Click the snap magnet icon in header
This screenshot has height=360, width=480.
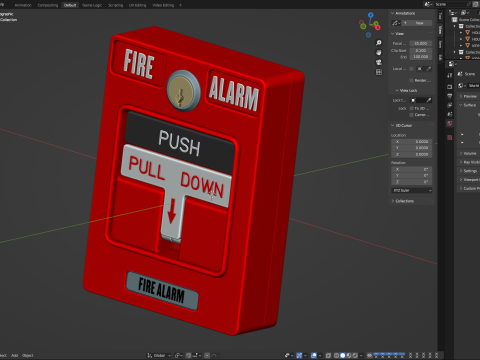point(188,355)
